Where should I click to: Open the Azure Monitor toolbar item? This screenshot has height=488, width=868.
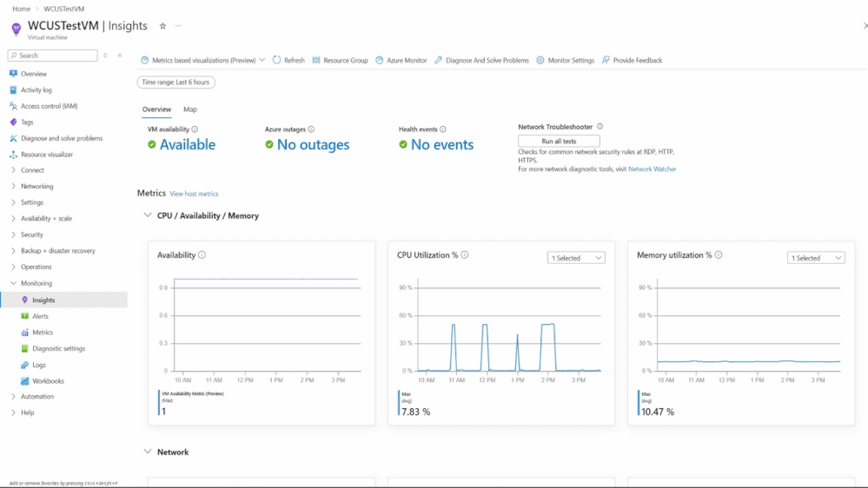click(x=401, y=60)
